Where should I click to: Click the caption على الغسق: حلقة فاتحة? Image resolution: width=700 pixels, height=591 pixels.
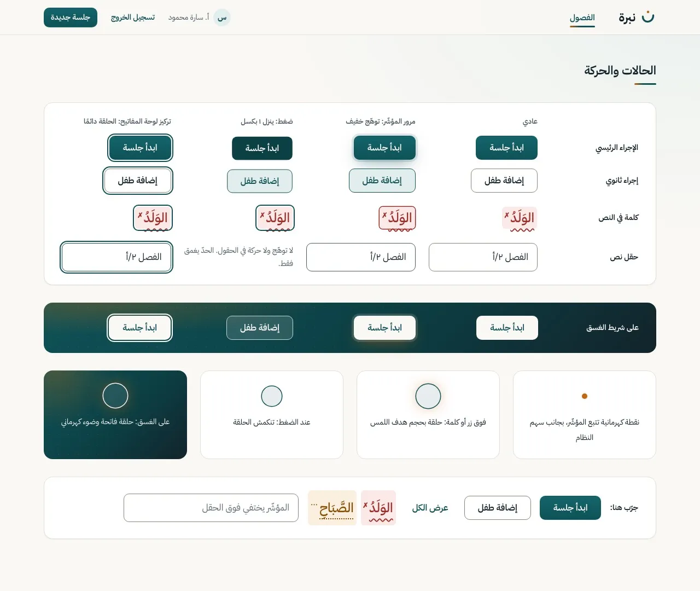(115, 422)
